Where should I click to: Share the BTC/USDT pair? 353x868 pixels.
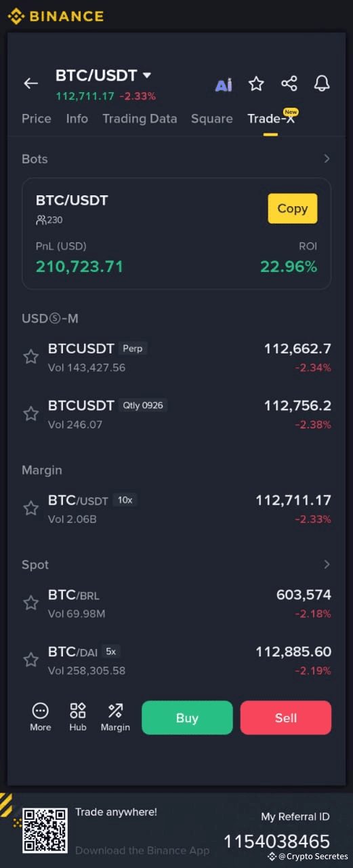(x=289, y=83)
